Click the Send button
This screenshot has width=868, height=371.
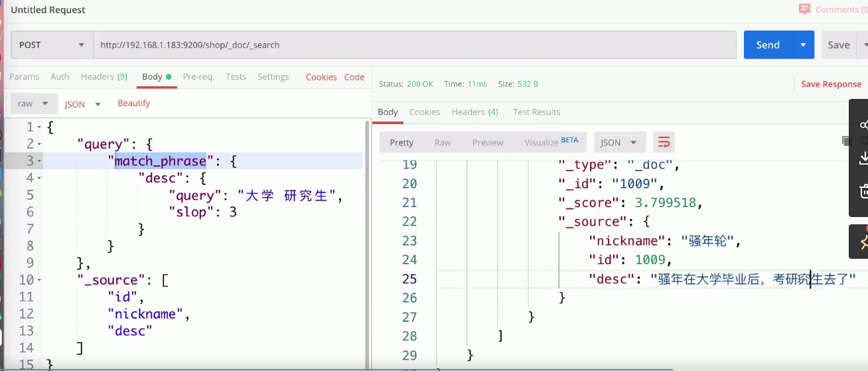click(x=768, y=44)
